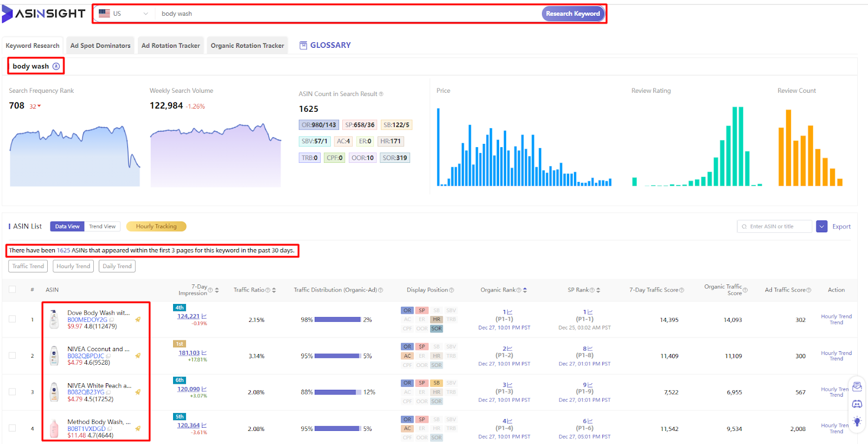
Task: Click the lightbulb suggestion floating icon
Action: (857, 421)
